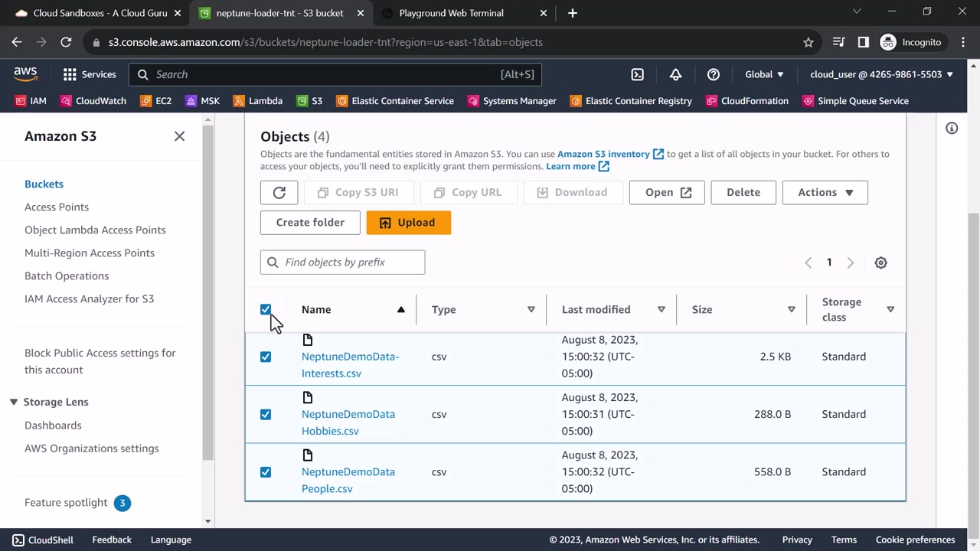The width and height of the screenshot is (980, 551).
Task: Close the Amazon S3 side panel
Action: click(x=179, y=136)
